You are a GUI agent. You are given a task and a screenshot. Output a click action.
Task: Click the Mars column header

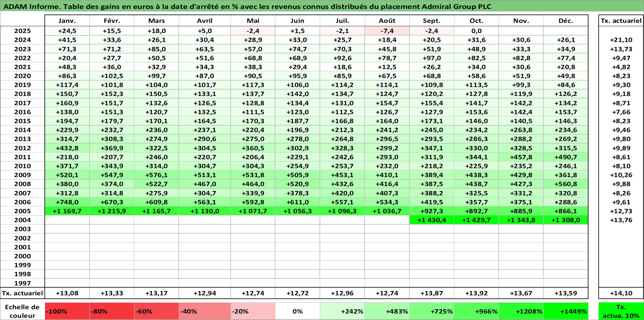(x=157, y=21)
